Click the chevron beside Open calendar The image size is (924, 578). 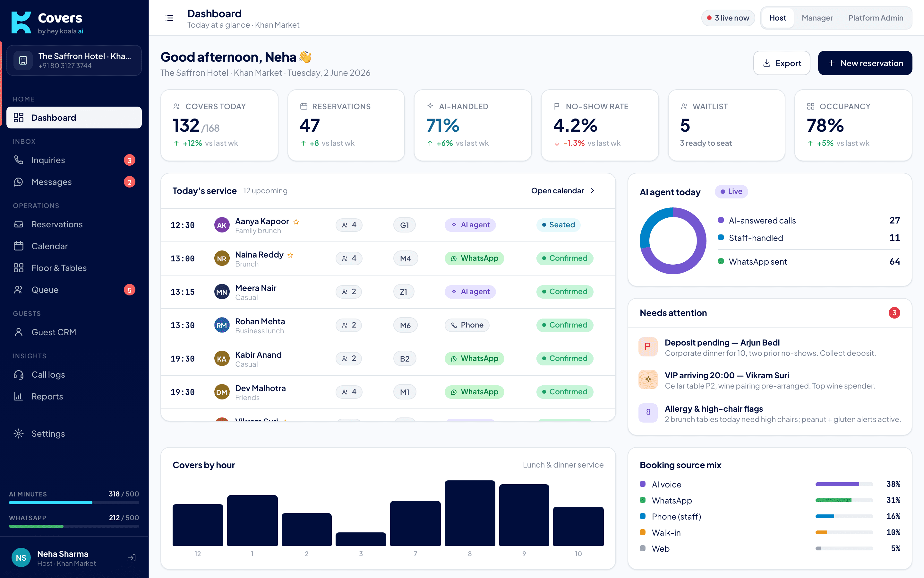(593, 190)
